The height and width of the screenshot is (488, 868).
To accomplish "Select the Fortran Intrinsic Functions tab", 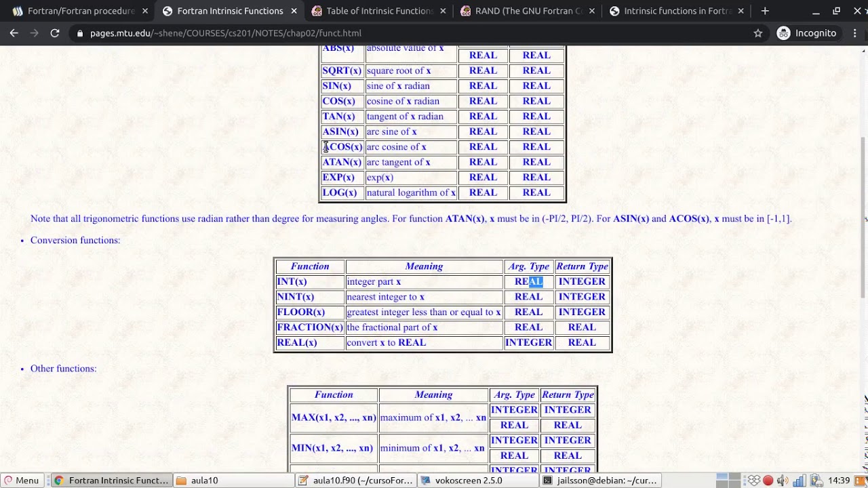I will 229,11.
